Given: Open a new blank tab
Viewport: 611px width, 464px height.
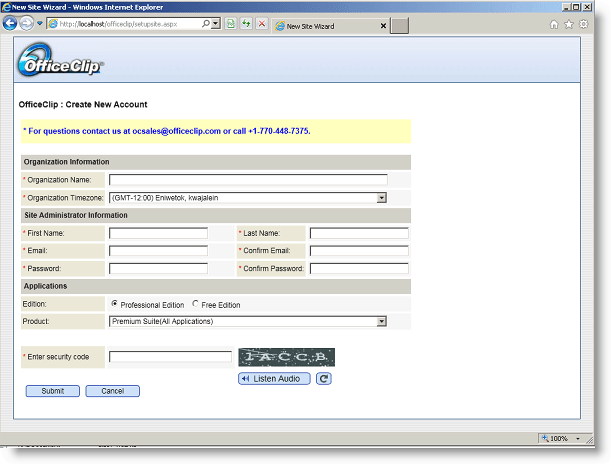Looking at the screenshot, I should [399, 26].
